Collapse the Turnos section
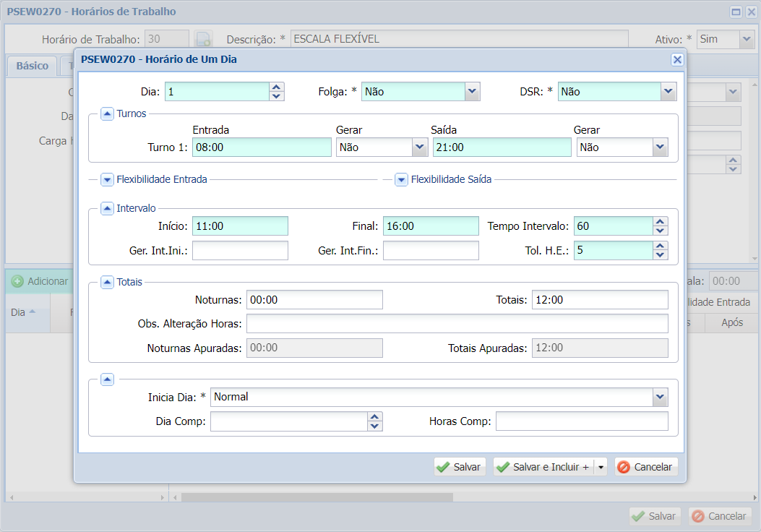Image resolution: width=761 pixels, height=532 pixels. pyautogui.click(x=107, y=113)
